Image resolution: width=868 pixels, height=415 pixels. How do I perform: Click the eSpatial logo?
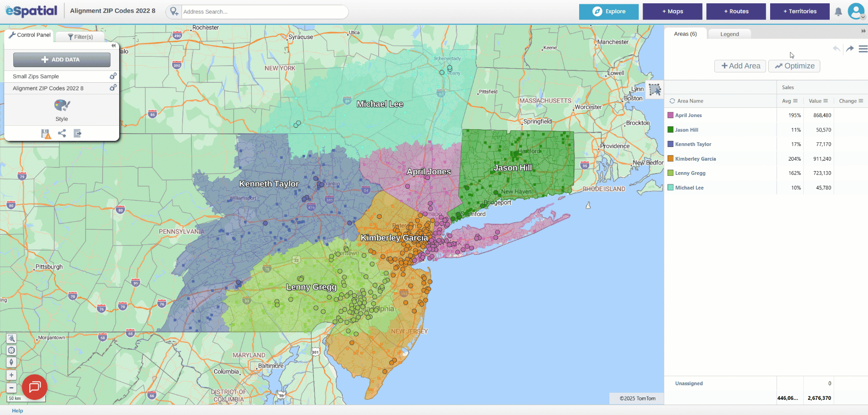(x=31, y=11)
